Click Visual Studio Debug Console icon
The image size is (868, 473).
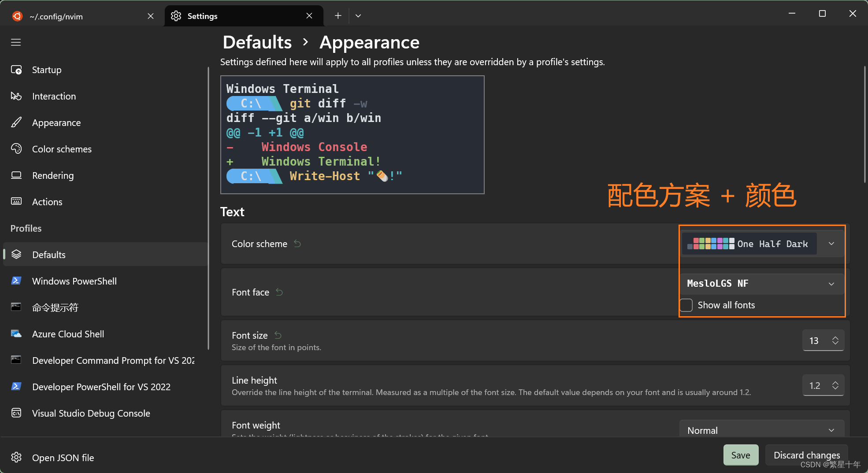[x=16, y=413]
